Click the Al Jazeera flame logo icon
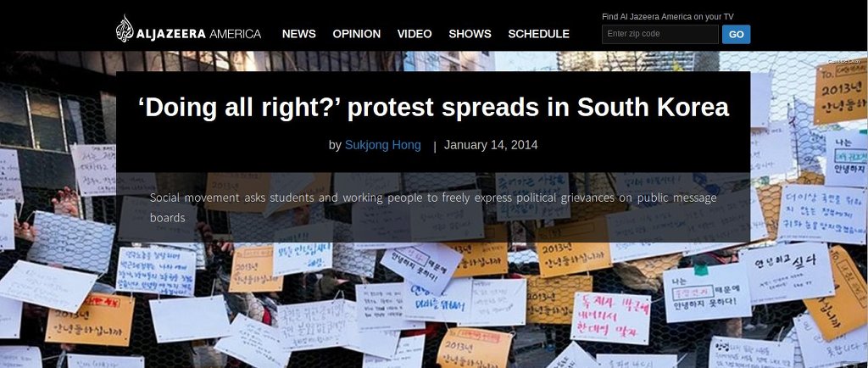868x368 pixels. coord(125,29)
